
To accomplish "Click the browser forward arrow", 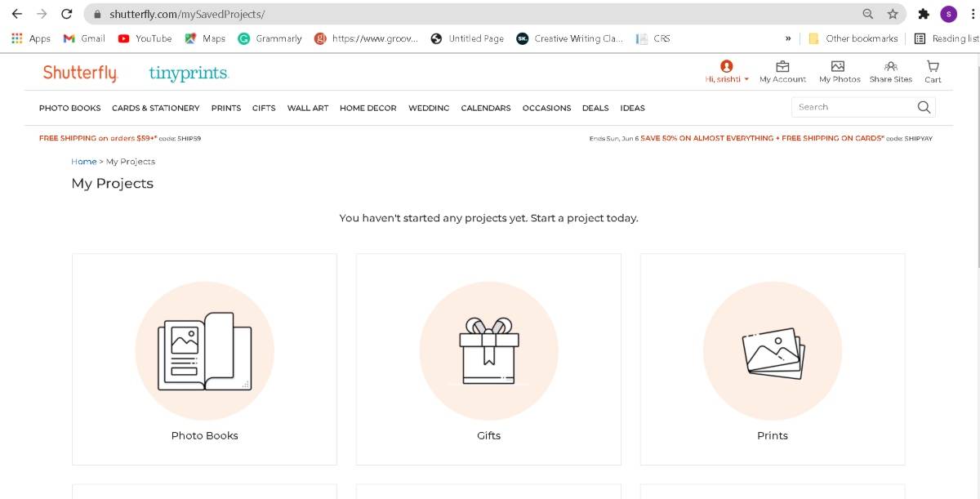I will click(x=42, y=14).
